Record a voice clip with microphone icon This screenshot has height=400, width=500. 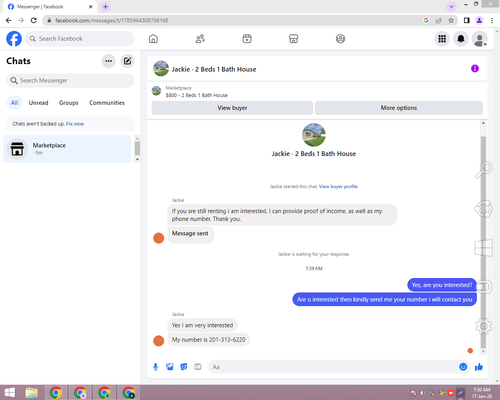click(155, 367)
